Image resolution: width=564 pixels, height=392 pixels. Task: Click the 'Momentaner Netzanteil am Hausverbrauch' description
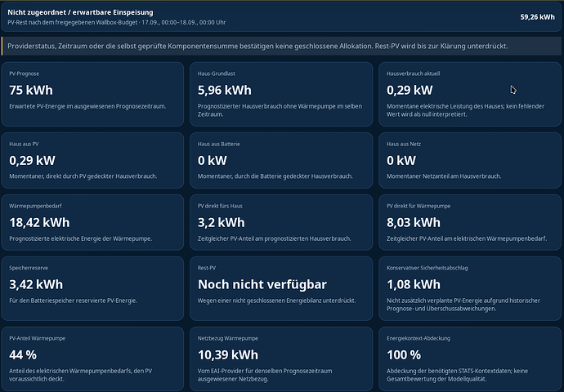click(x=444, y=176)
